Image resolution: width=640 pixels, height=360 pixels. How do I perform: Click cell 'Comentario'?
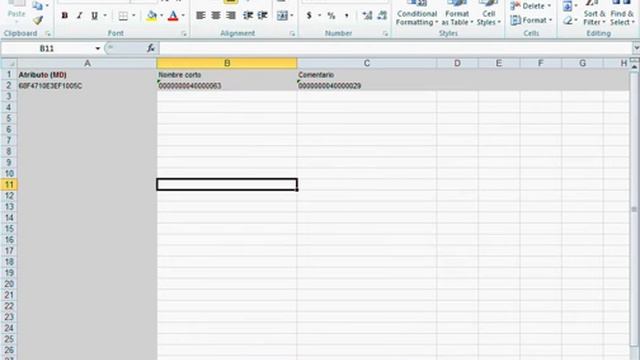(367, 75)
